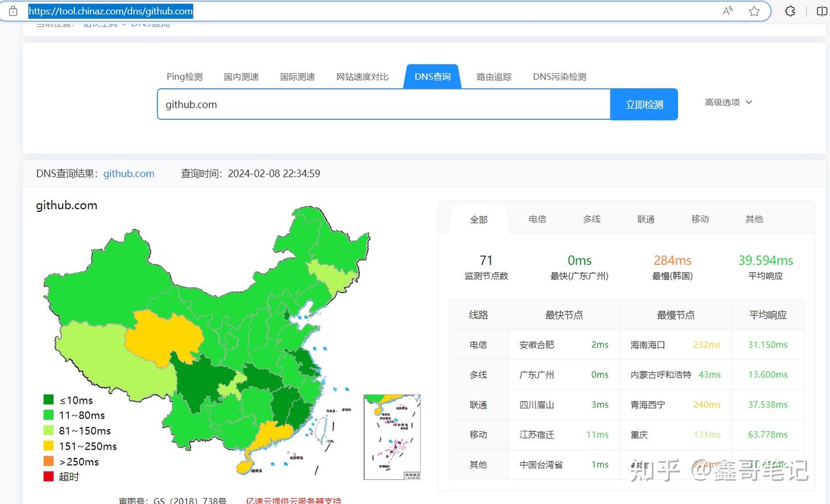Filter results by 其他 tab
Image resolution: width=830 pixels, height=504 pixels.
click(754, 219)
